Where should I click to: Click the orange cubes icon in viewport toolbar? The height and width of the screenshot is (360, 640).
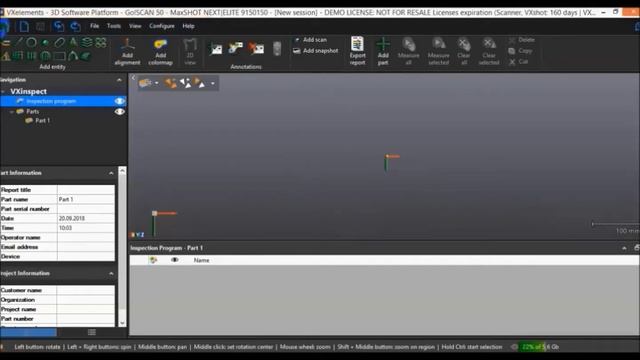tap(170, 83)
